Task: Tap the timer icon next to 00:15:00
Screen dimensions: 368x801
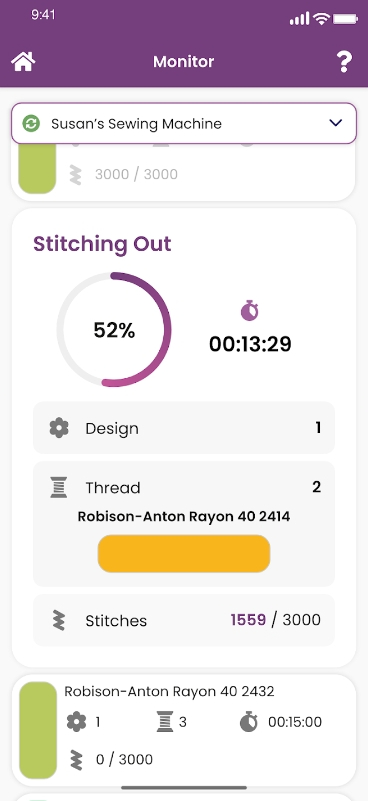Action: tap(249, 722)
